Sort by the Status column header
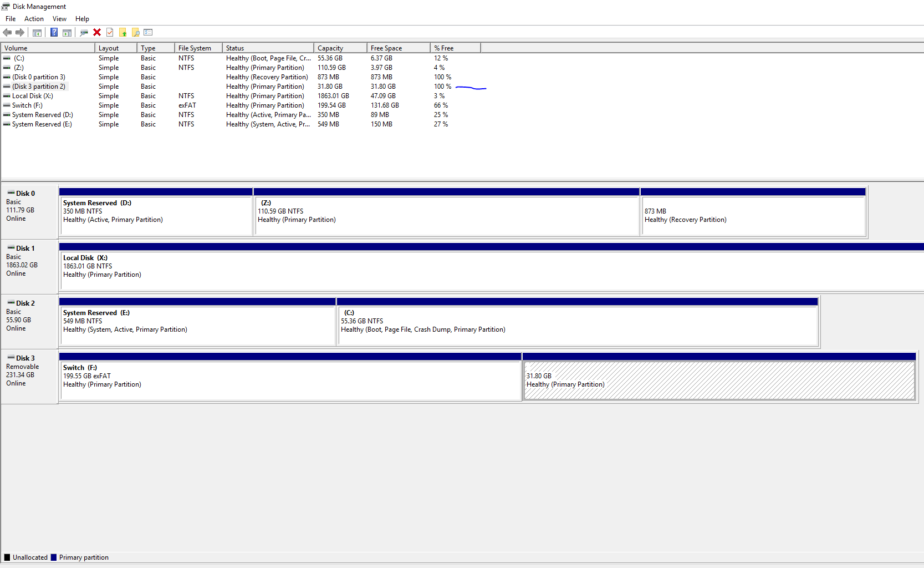 [268, 48]
